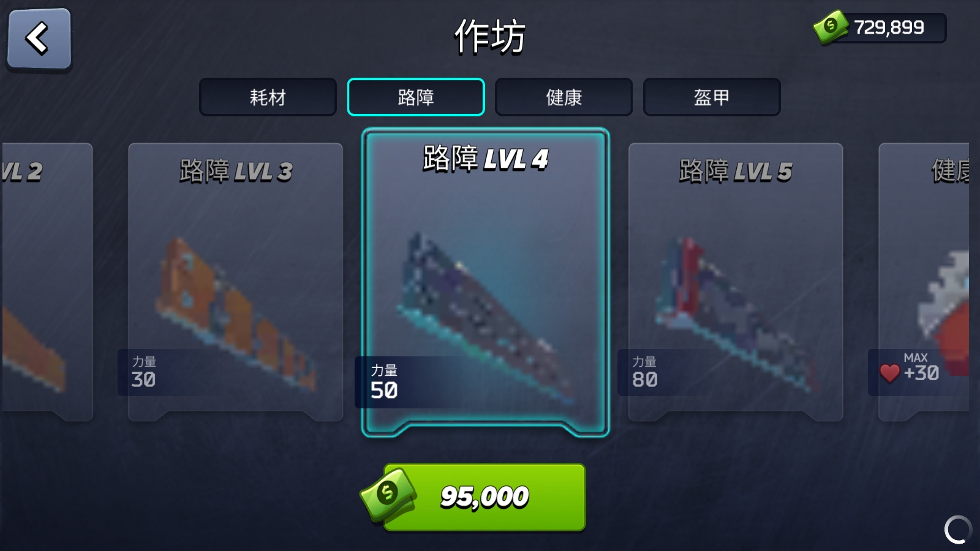
Task: Click the orange barricade image in LVL 3
Action: pyautogui.click(x=236, y=313)
